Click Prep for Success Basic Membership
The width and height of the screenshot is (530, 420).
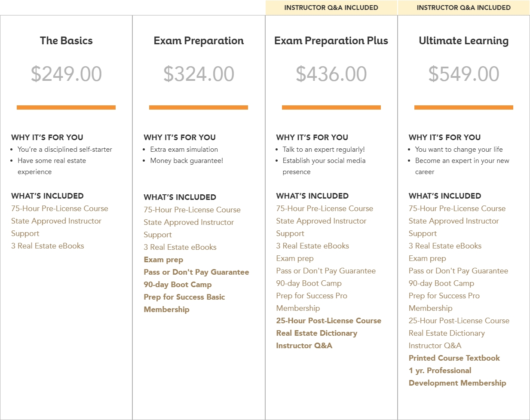(x=184, y=303)
